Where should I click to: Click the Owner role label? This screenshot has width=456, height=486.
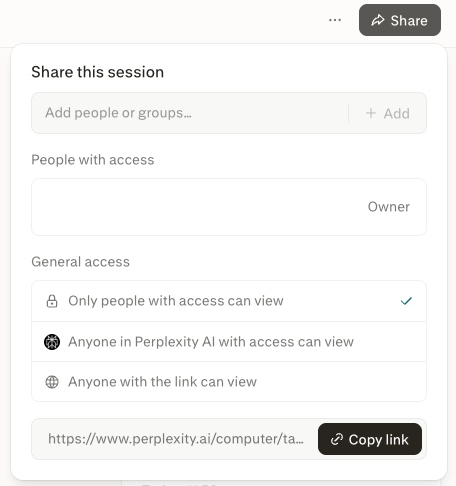coord(389,207)
